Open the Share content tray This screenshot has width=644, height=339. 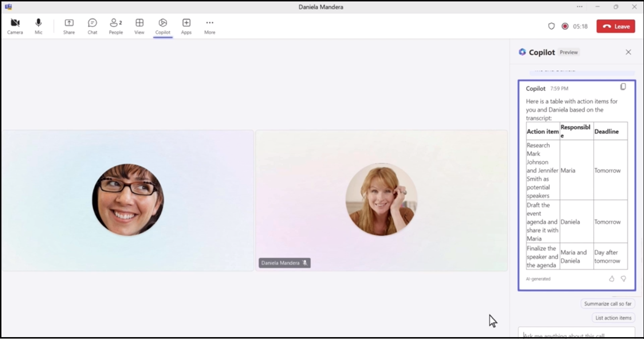tap(69, 26)
